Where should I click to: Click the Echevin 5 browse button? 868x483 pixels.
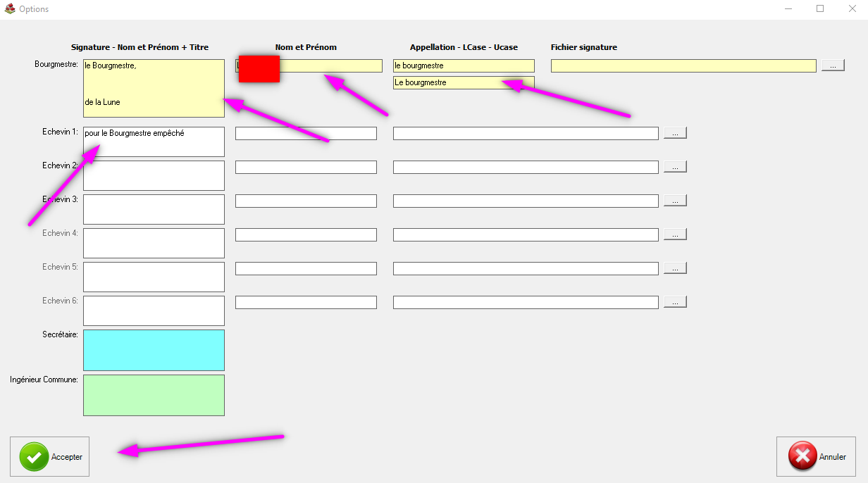(x=674, y=268)
